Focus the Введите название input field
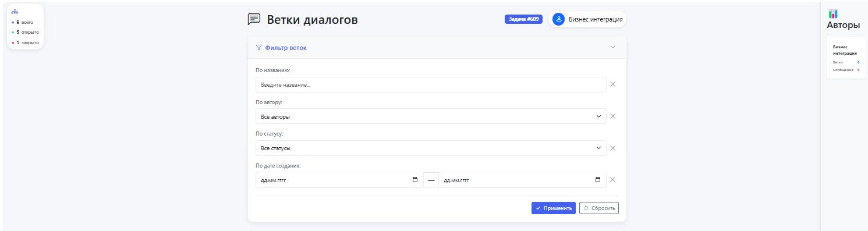 tap(431, 84)
